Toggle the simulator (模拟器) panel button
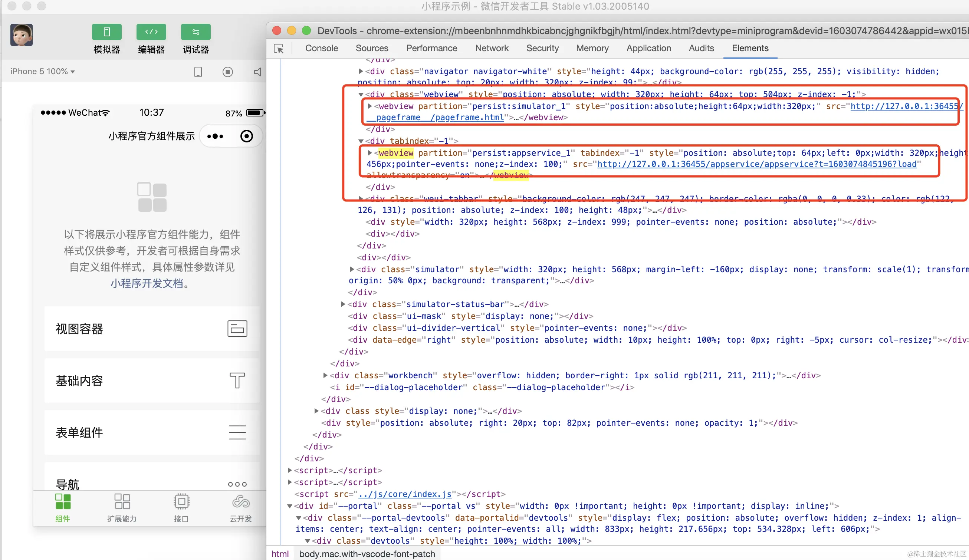 [106, 32]
